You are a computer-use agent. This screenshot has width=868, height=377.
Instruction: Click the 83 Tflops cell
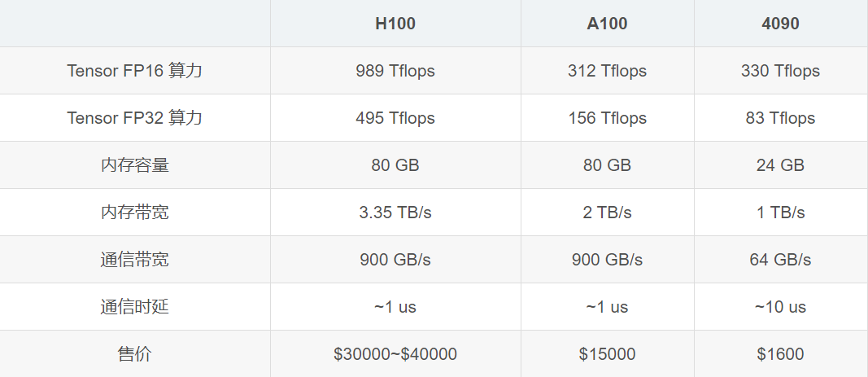[x=780, y=118]
